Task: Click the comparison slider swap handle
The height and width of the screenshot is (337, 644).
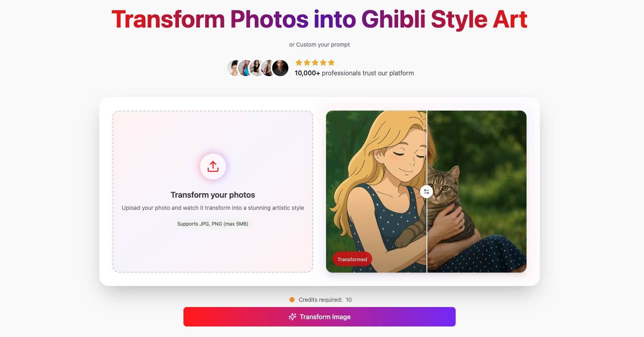Action: (x=426, y=192)
